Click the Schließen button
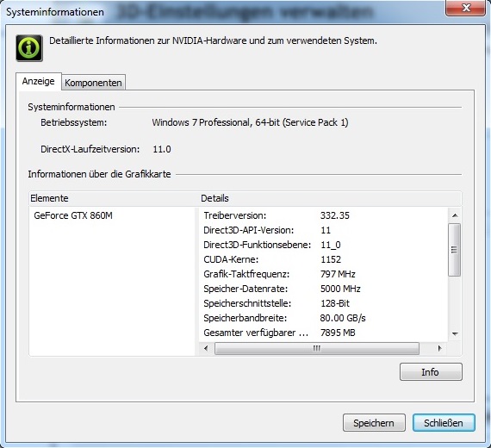This screenshot has height=448, width=491. click(x=444, y=423)
